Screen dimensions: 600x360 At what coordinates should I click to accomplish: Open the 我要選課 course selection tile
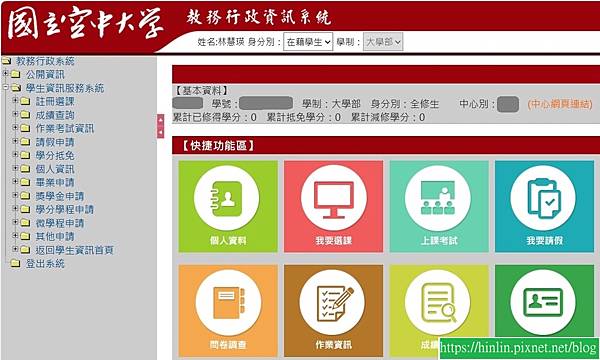[333, 207]
